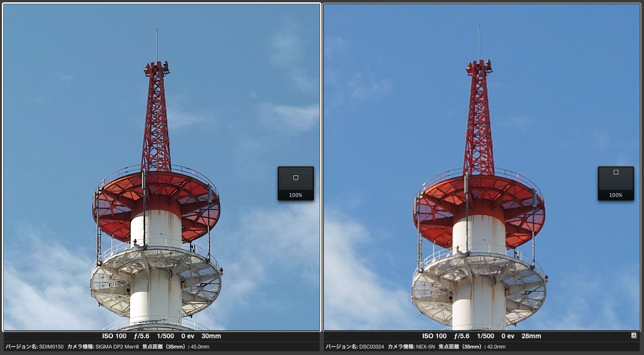Click the SDIM0150 version name
The width and height of the screenshot is (644, 355).
click(51, 347)
